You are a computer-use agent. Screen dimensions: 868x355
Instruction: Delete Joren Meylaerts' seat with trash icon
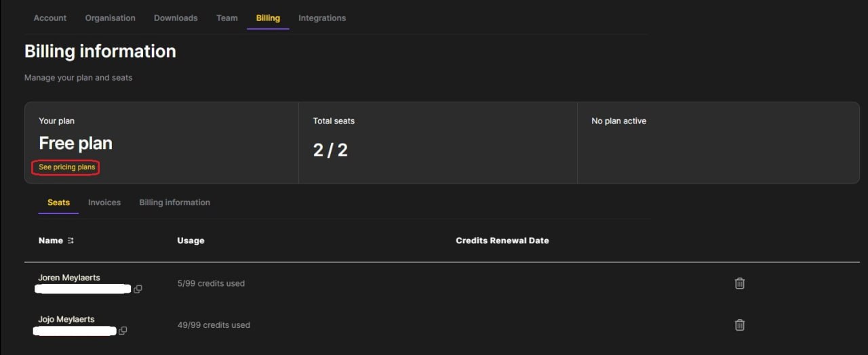click(740, 283)
